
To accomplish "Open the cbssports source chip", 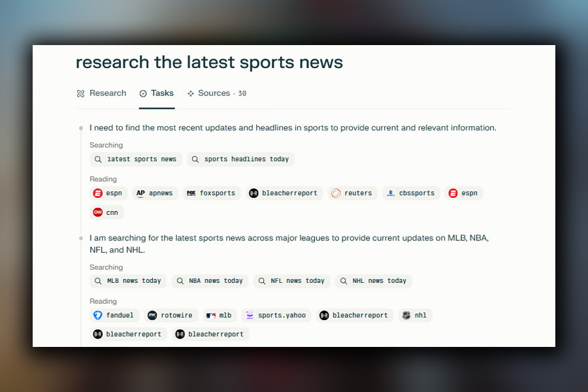I will (x=411, y=193).
